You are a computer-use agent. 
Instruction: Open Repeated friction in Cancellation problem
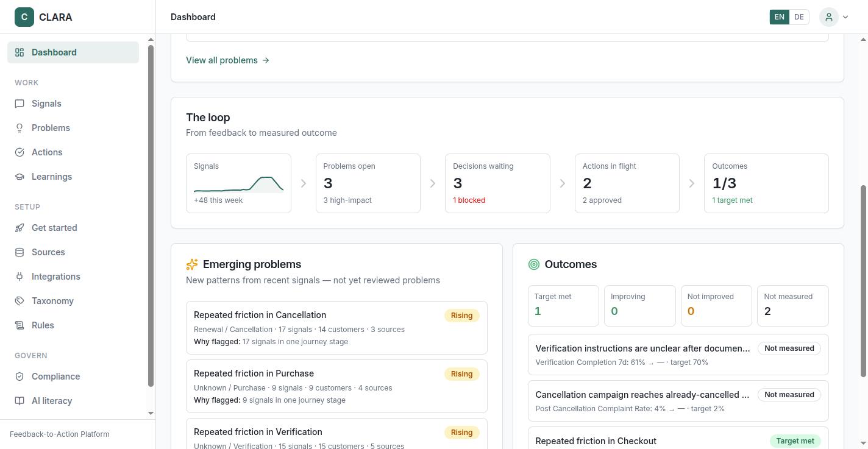336,328
